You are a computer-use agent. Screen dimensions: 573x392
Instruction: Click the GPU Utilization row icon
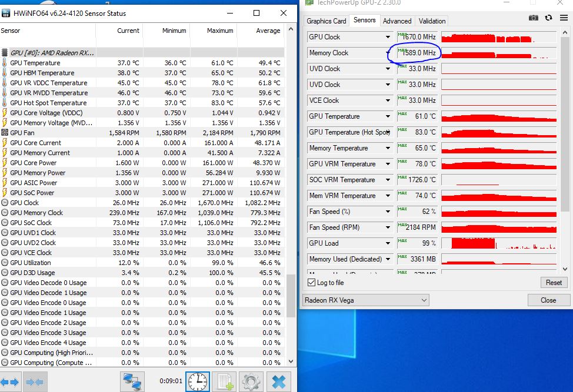(4, 263)
